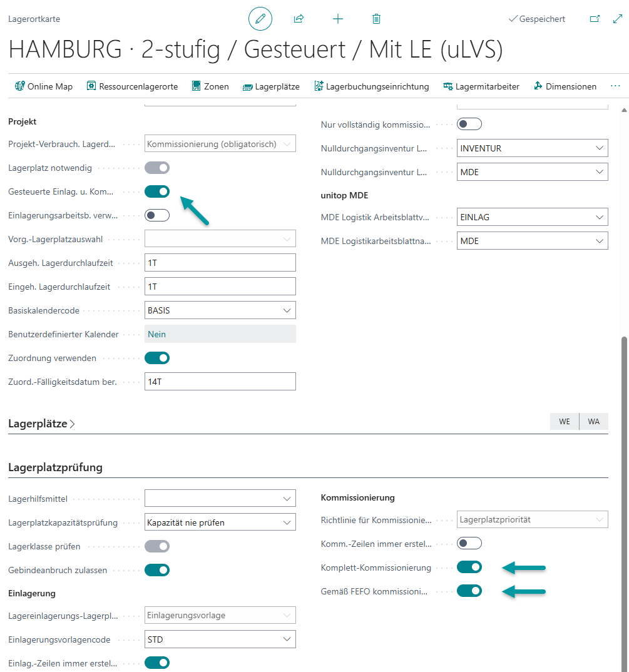Open the Share icon
629x672 pixels.
click(299, 19)
